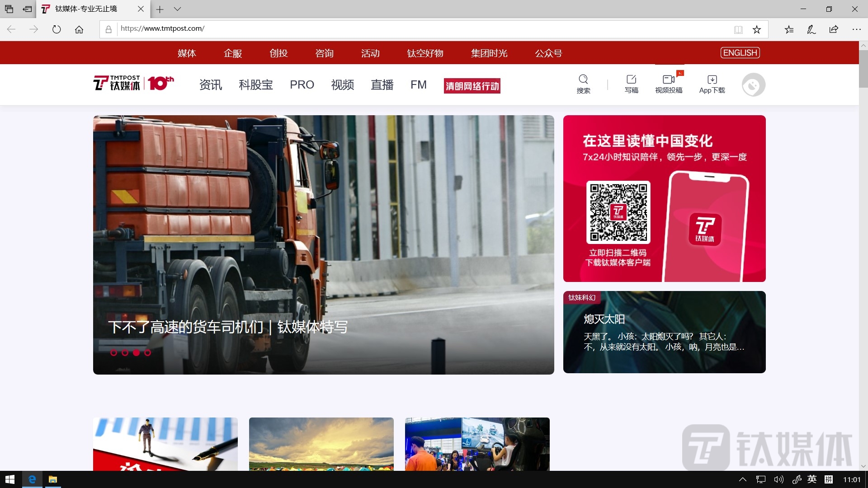This screenshot has height=488, width=868.
Task: Click the Add notes pen icon
Action: click(x=811, y=29)
